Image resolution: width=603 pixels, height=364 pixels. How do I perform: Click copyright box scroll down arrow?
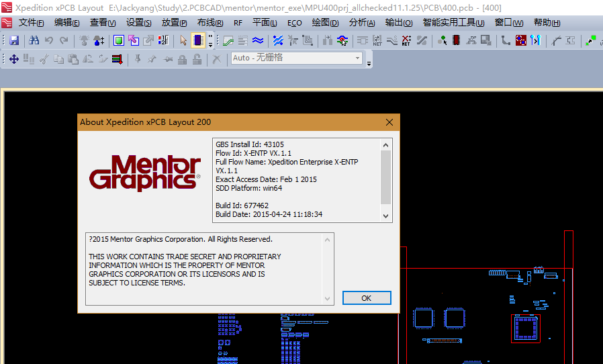click(327, 299)
